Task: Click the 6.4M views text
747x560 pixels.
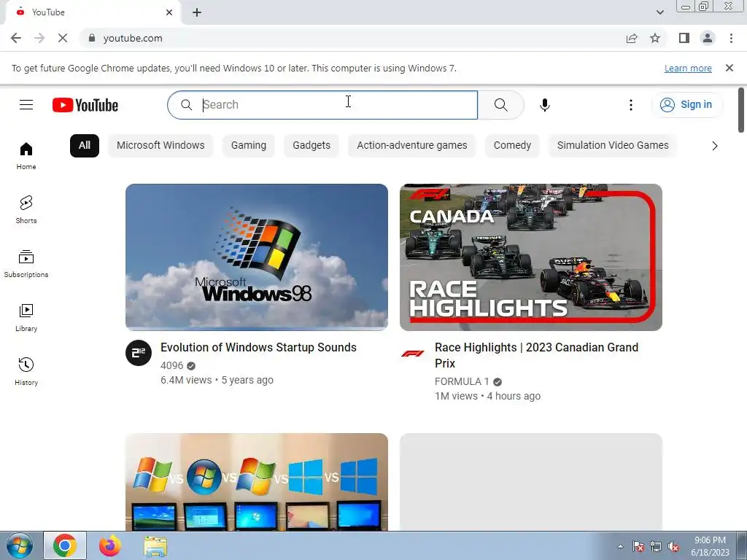Action: point(186,381)
